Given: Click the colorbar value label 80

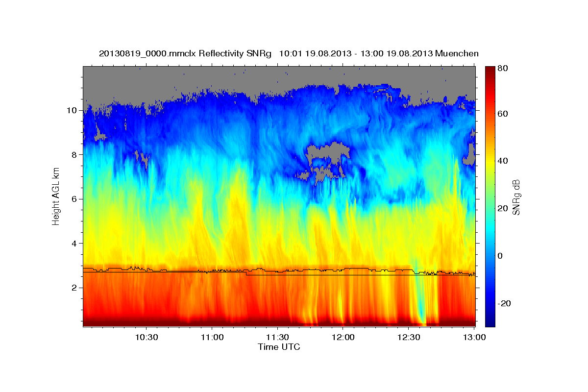Looking at the screenshot, I should 504,68.
